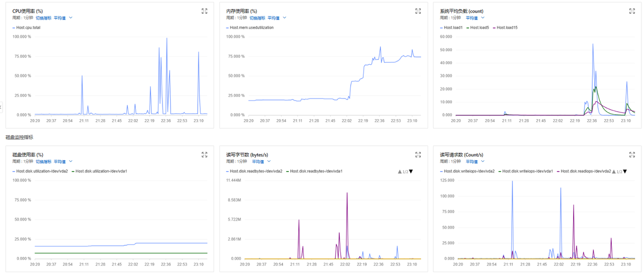644x276 pixels.
Task: Click the 8.583M axis value
Action: [x=234, y=200]
